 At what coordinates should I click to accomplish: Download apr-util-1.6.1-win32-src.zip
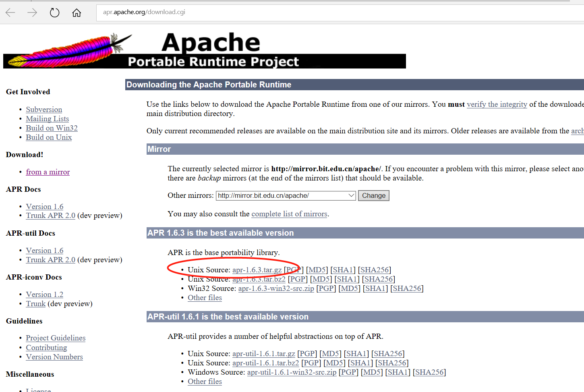click(292, 372)
